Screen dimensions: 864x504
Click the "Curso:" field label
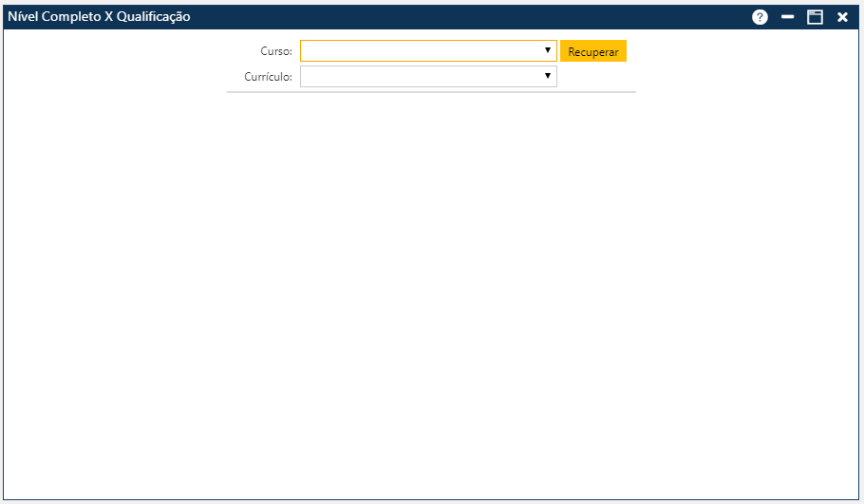point(276,51)
